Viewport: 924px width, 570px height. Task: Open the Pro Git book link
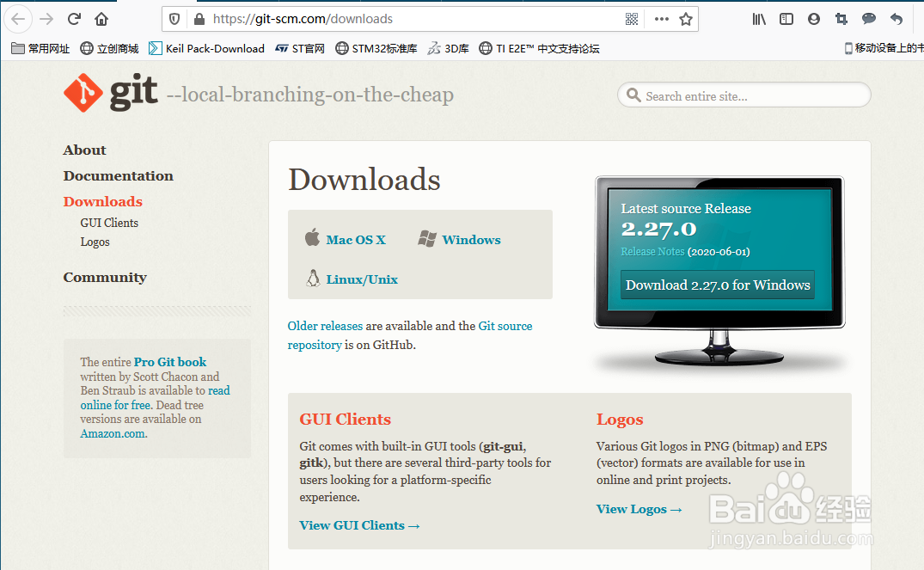click(170, 362)
